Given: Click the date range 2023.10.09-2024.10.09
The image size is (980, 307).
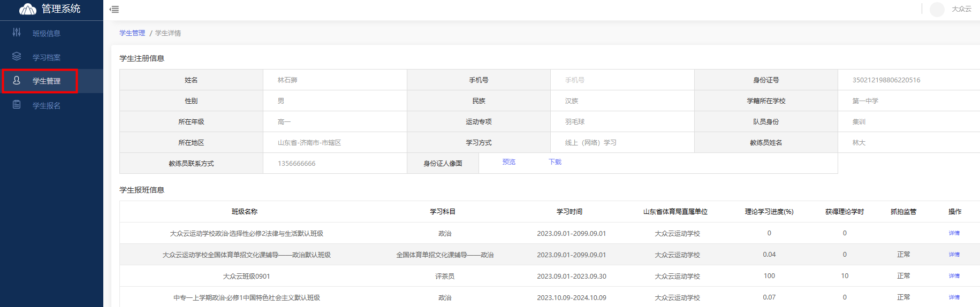Looking at the screenshot, I should tap(572, 298).
